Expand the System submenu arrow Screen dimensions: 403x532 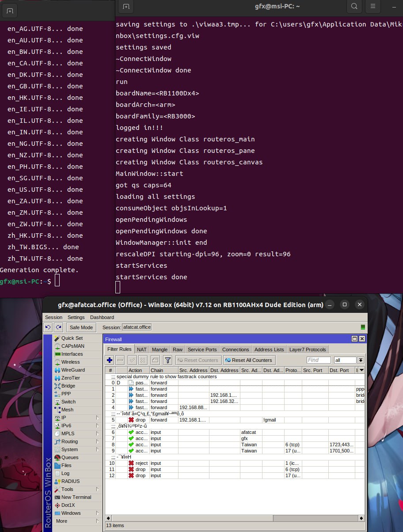click(x=97, y=449)
